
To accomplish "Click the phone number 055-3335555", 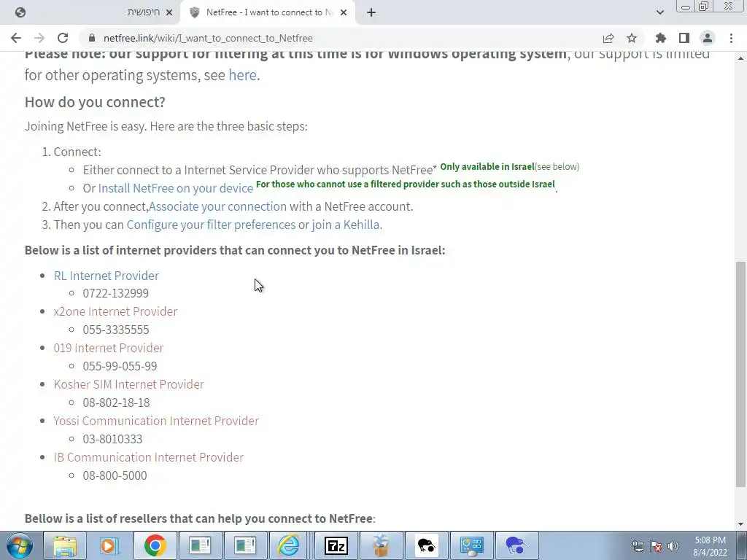I will [x=116, y=330].
